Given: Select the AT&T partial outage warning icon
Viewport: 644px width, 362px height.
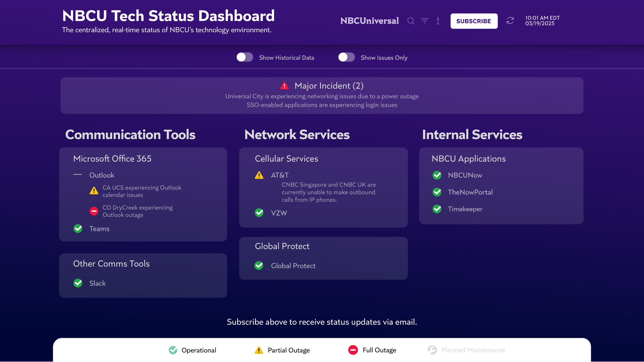Looking at the screenshot, I should pos(259,175).
